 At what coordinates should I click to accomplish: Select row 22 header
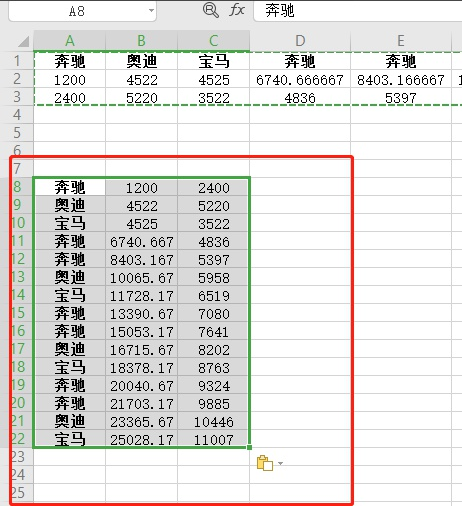click(17, 439)
